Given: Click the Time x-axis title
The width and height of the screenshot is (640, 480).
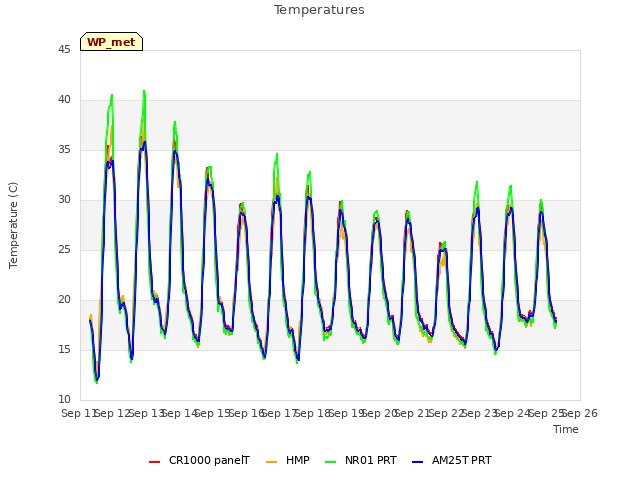Looking at the screenshot, I should tap(566, 429).
